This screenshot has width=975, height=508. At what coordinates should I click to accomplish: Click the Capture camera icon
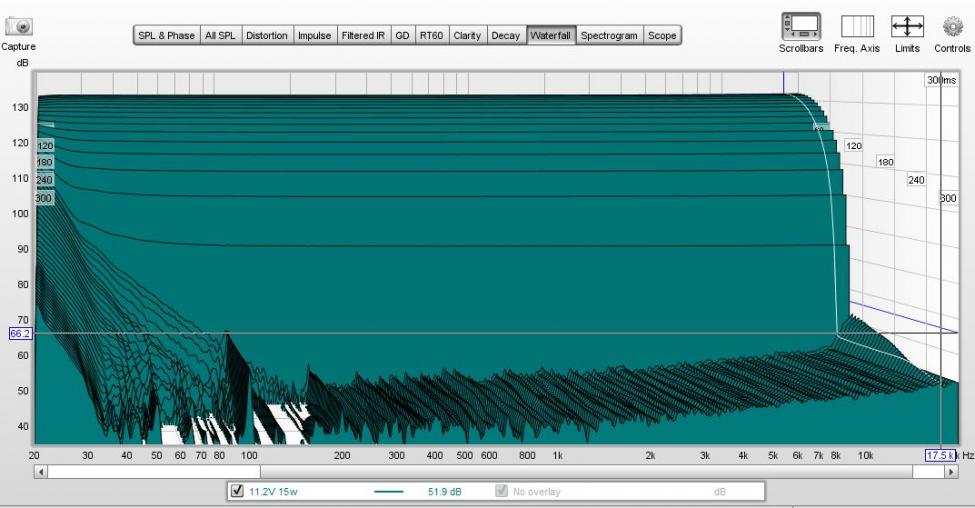pos(19,26)
